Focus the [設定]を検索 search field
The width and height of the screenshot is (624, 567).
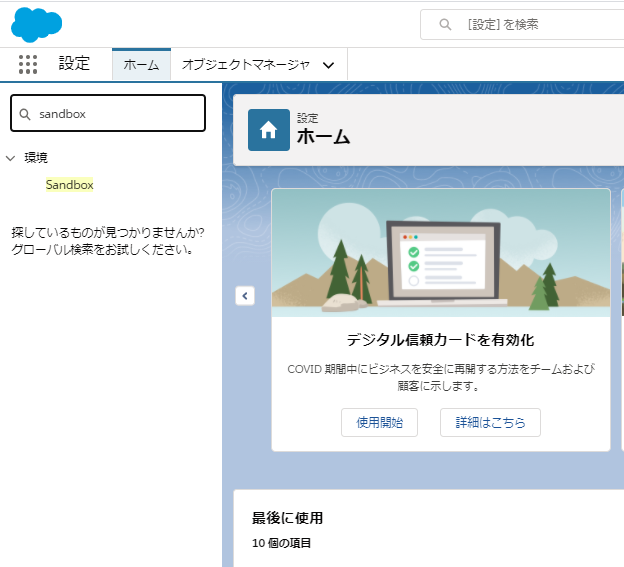pyautogui.click(x=522, y=25)
